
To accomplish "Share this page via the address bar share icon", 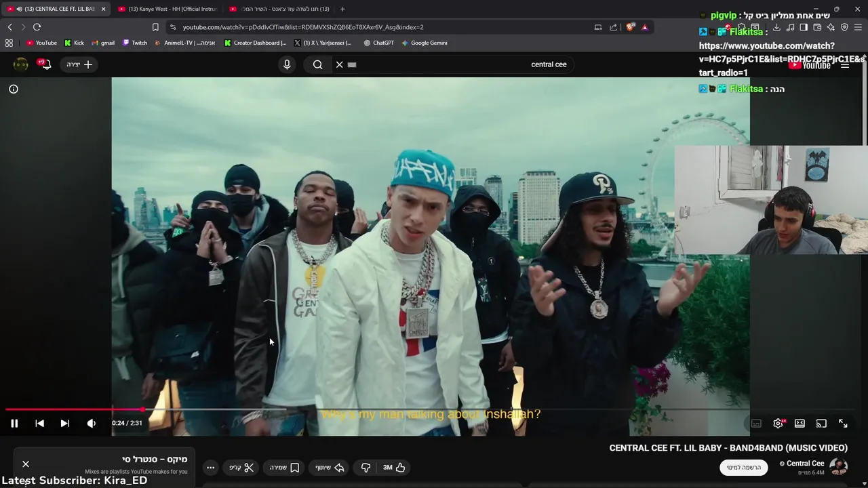I will coord(614,27).
